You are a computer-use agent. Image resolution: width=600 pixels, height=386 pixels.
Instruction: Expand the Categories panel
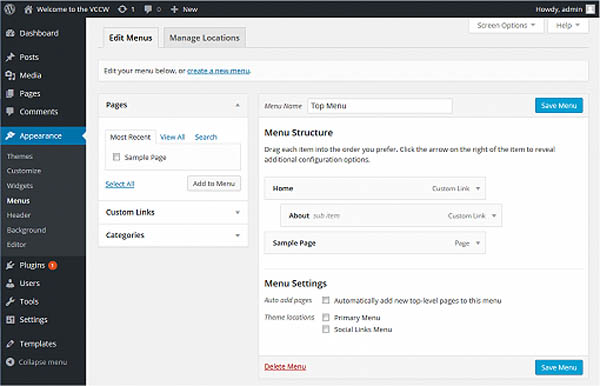pyautogui.click(x=173, y=235)
